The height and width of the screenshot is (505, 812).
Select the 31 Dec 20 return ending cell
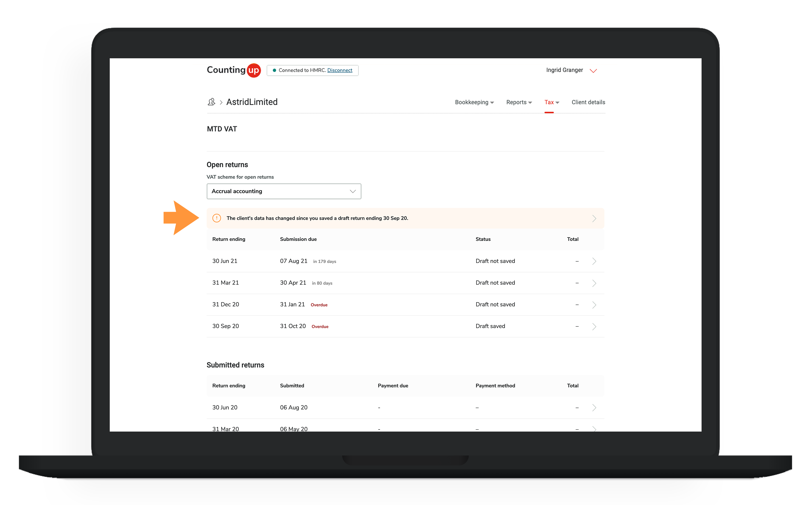(225, 304)
